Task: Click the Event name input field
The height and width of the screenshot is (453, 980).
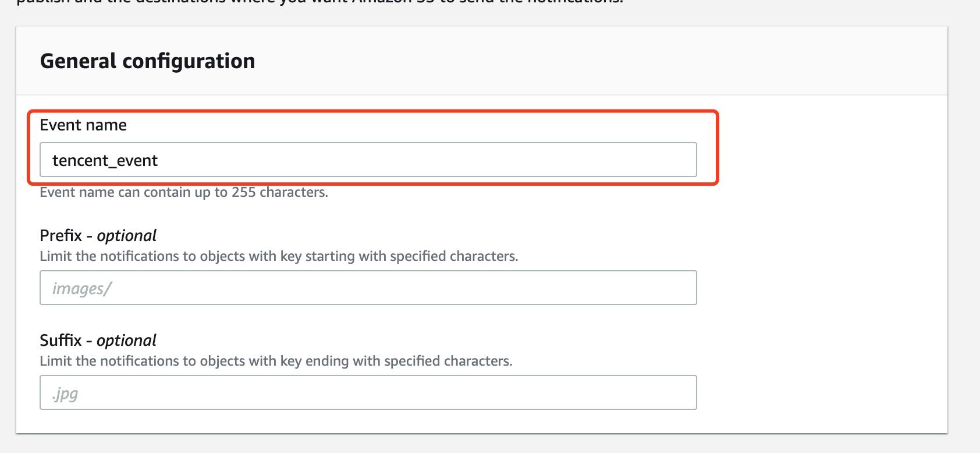Action: click(368, 160)
